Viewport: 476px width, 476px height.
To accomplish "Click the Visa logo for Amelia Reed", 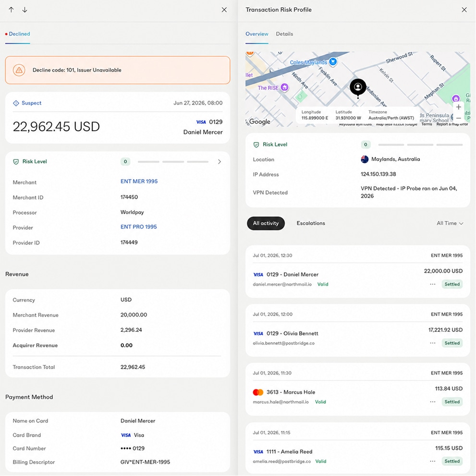I will coord(258,452).
